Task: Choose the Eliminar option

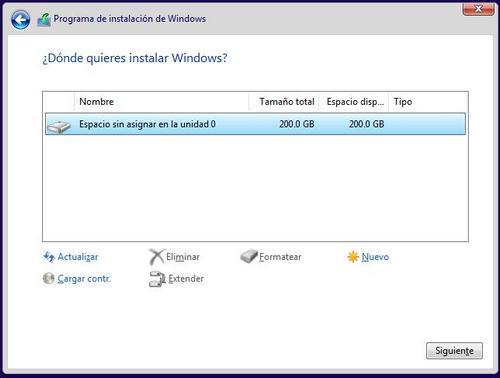Action: 183,257
